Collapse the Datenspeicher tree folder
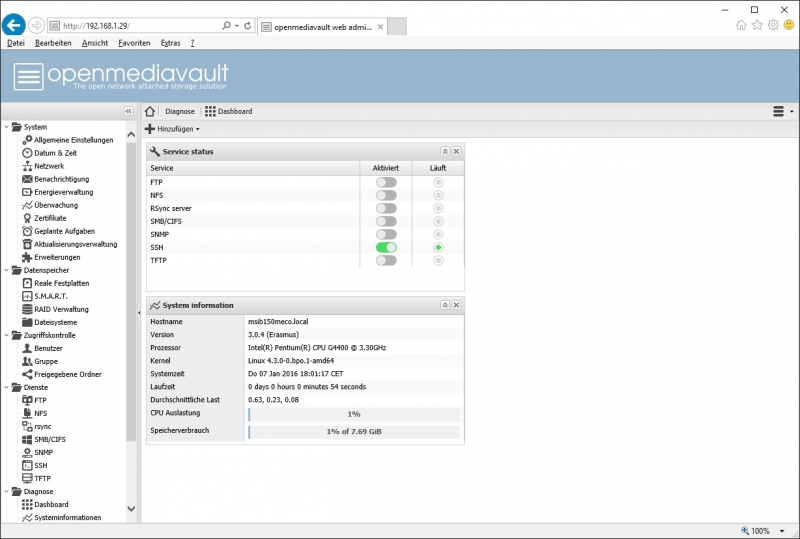The height and width of the screenshot is (539, 800). [x=7, y=270]
